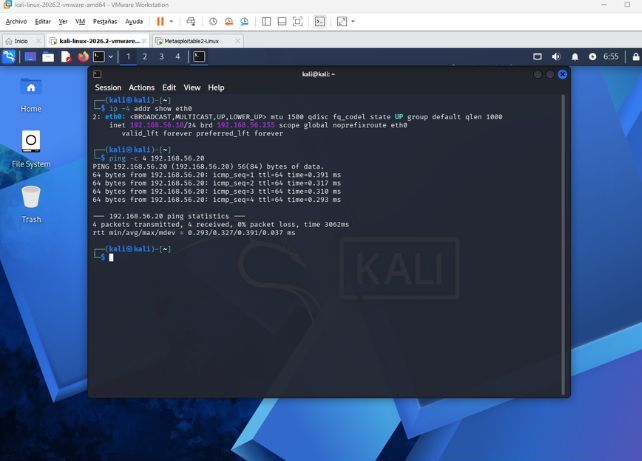Revert to snapshot using orange clock icon

click(229, 21)
